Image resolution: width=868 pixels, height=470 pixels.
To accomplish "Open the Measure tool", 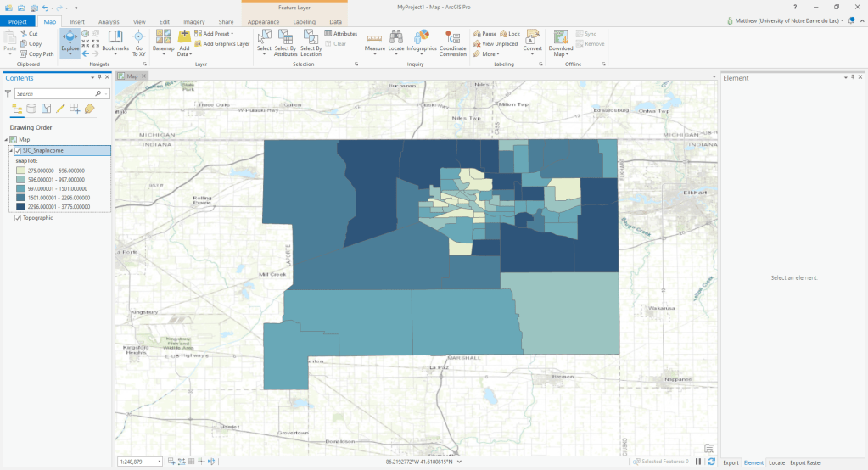I will coord(374,41).
